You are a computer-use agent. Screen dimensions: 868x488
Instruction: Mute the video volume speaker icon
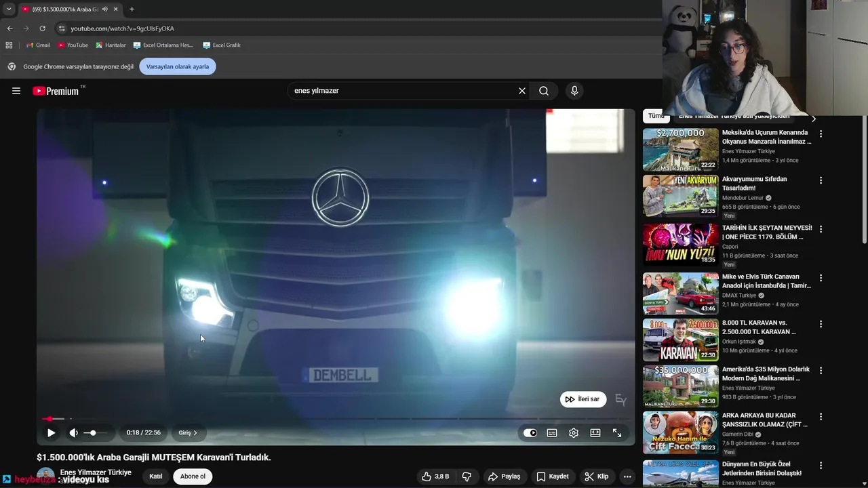click(73, 432)
